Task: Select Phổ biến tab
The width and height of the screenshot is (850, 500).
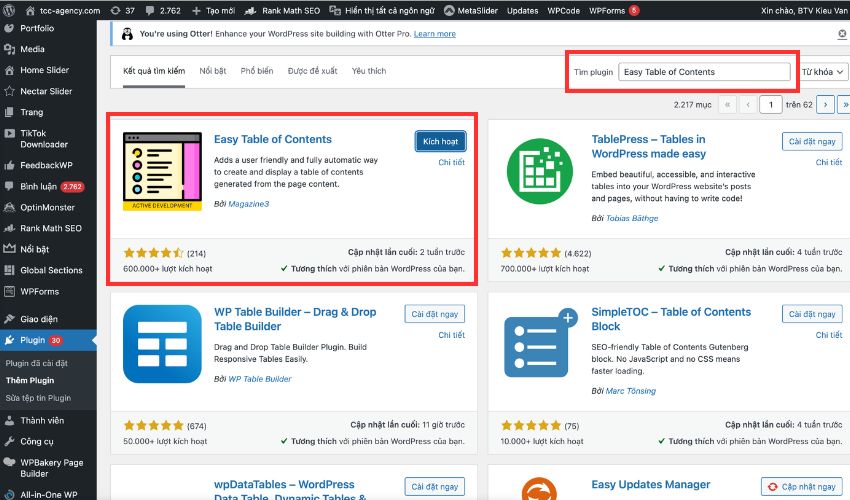Action: (257, 71)
